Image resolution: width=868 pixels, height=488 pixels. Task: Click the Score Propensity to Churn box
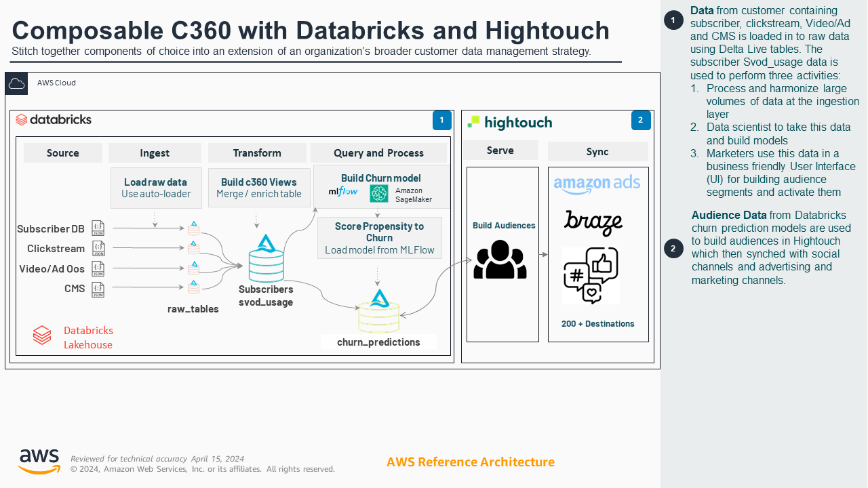click(x=379, y=238)
